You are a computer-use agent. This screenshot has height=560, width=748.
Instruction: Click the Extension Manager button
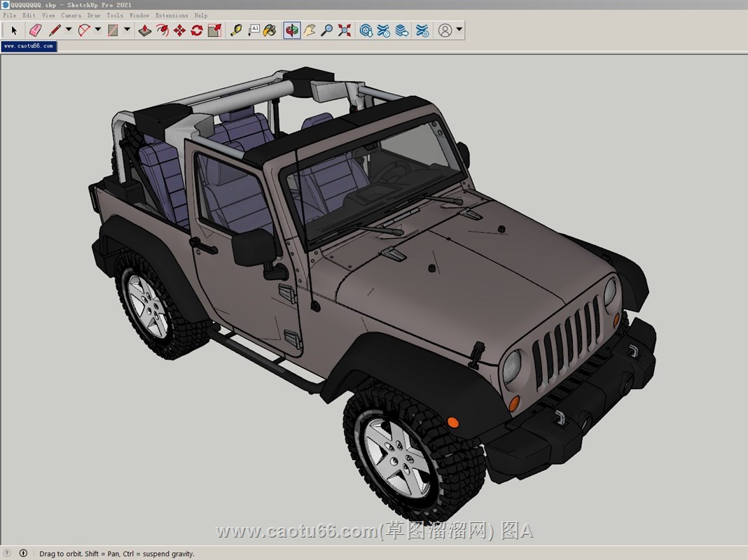pos(422,30)
